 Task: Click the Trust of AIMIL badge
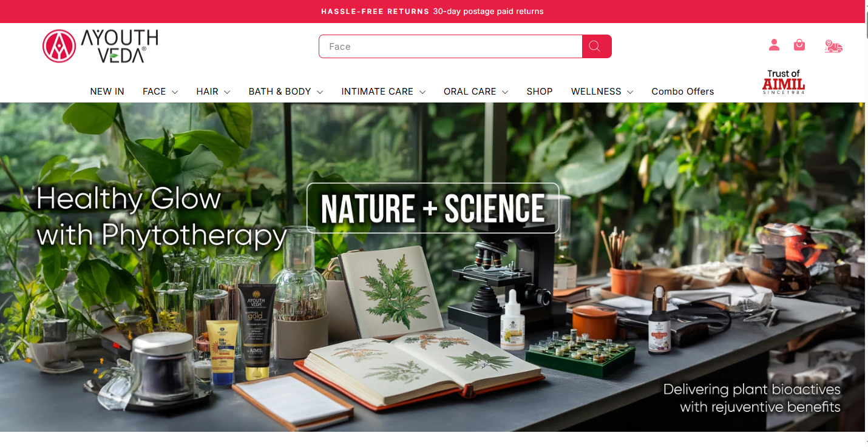coord(784,82)
